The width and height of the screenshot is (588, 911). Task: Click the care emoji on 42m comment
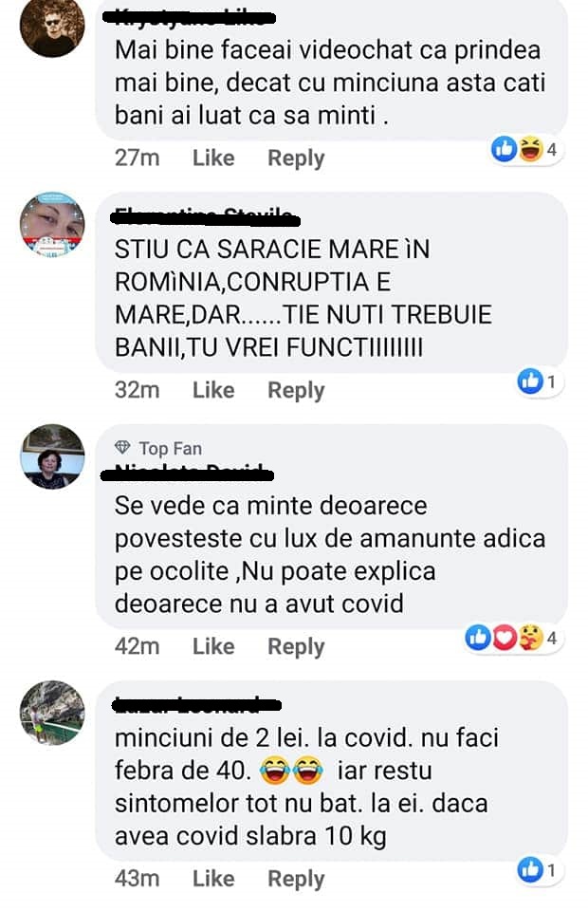530,638
